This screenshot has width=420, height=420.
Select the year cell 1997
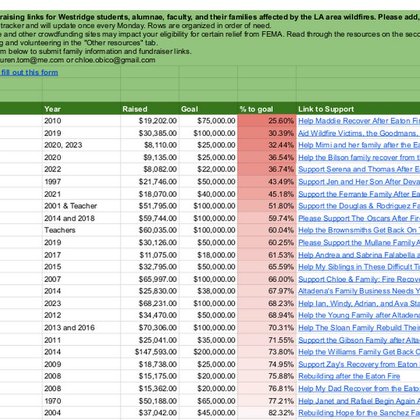tap(81, 182)
